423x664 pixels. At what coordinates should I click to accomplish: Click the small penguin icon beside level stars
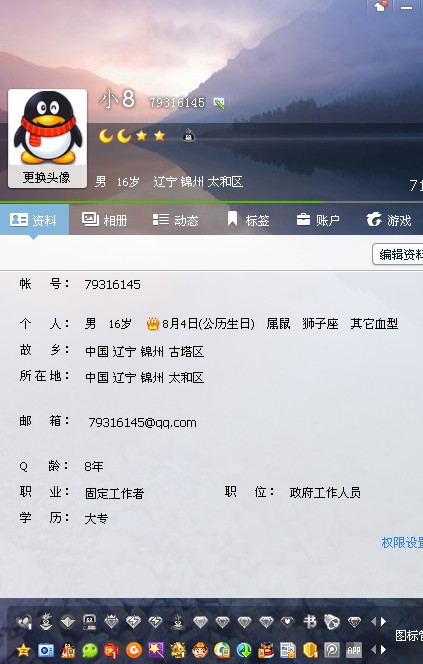coord(188,136)
